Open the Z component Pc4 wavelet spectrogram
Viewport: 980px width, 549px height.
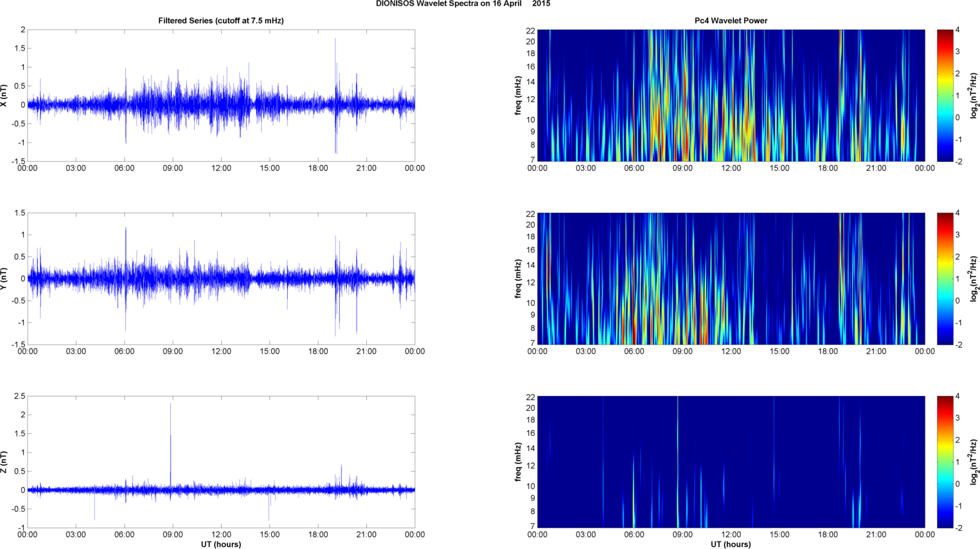731,462
